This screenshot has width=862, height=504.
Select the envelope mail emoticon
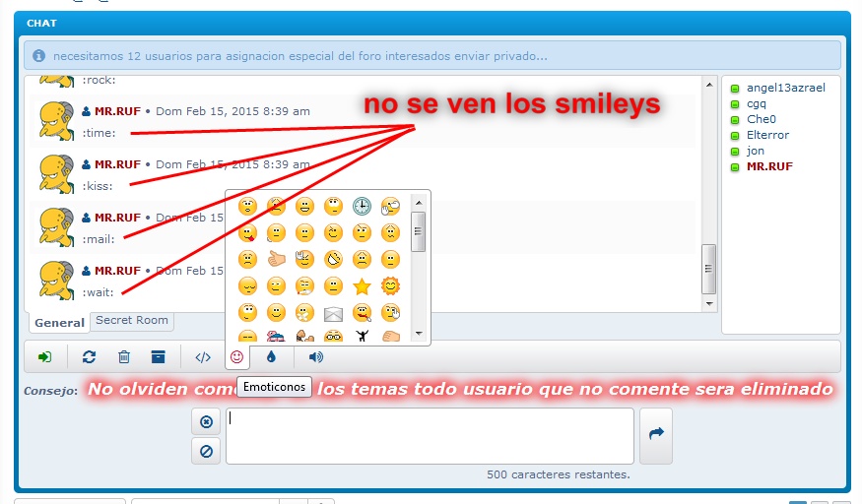(x=333, y=314)
